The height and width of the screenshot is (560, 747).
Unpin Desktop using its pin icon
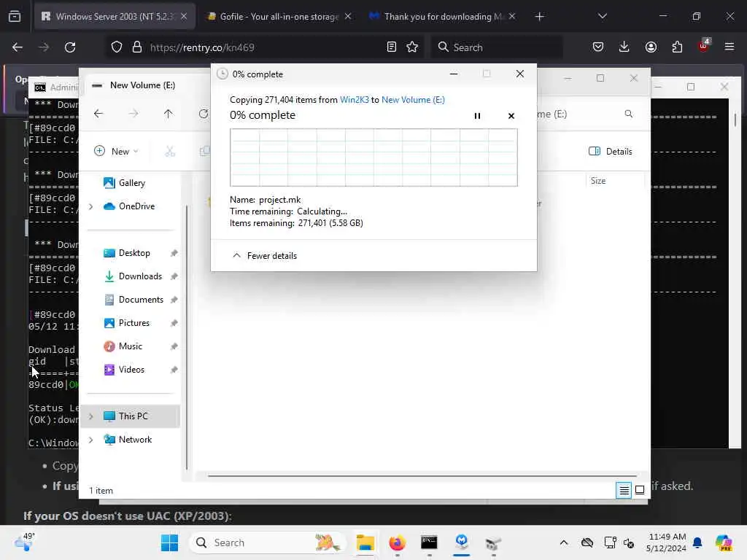point(174,253)
